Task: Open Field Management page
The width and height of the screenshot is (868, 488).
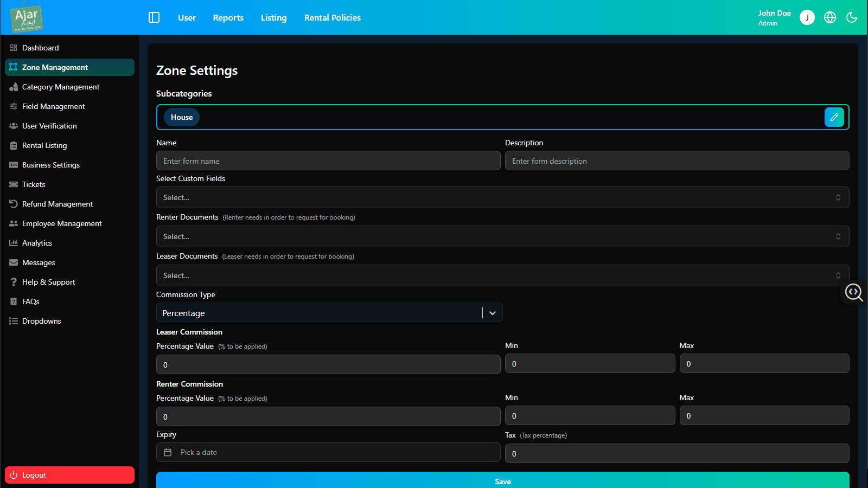Action: tap(69, 106)
